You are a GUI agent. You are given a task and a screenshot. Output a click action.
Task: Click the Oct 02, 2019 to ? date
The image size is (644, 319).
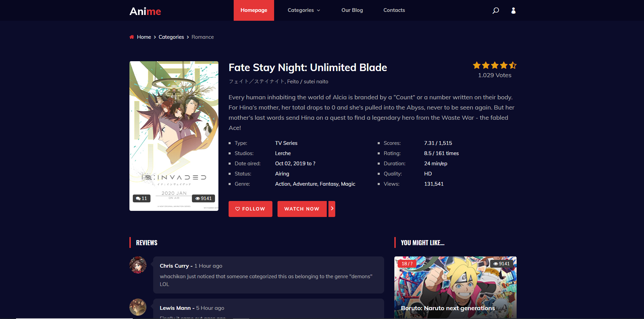pyautogui.click(x=295, y=164)
